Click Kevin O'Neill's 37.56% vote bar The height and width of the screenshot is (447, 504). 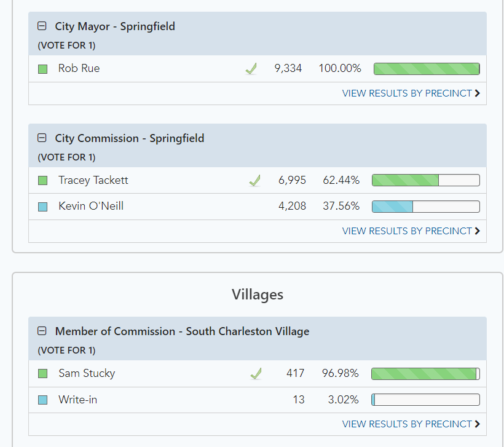pos(425,207)
